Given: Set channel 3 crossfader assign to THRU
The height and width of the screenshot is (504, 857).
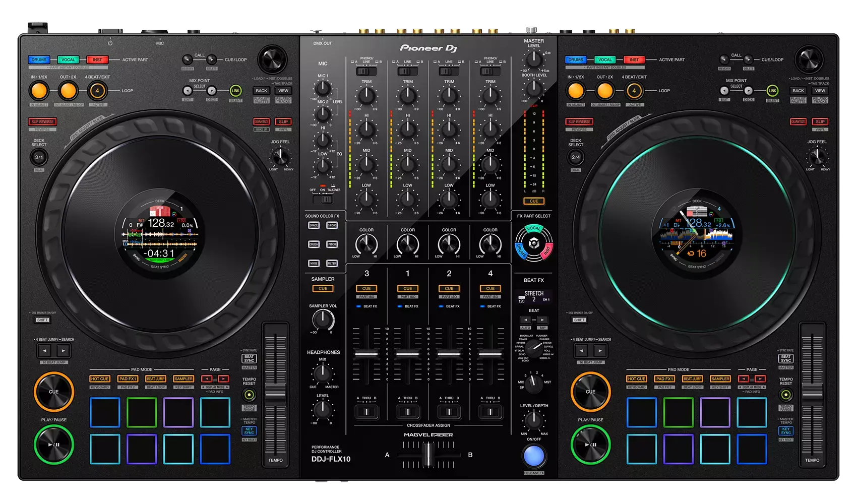Looking at the screenshot, I should 367,412.
